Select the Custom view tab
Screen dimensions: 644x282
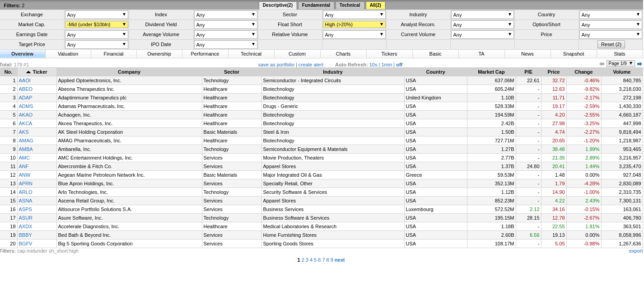(x=297, y=54)
